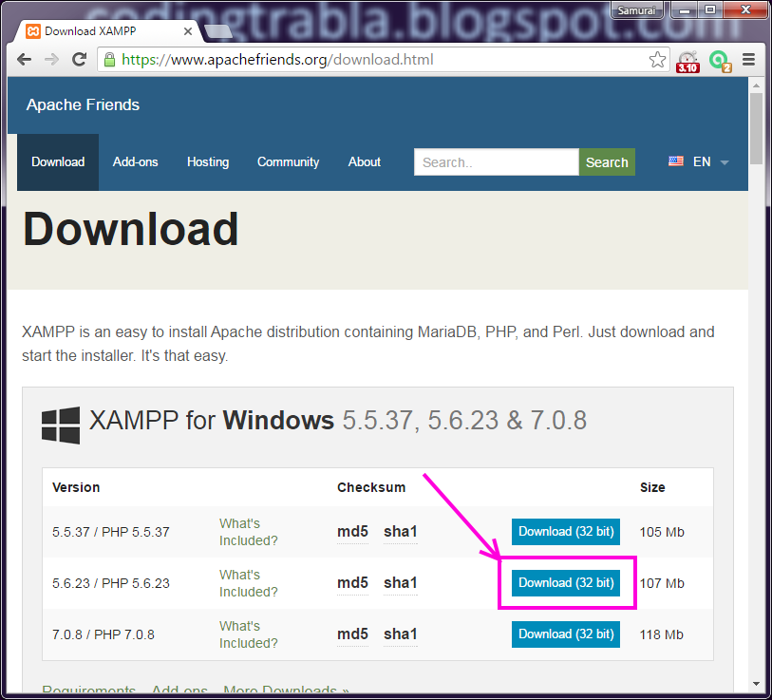
Task: Close the Download XAMPP tab
Action: pos(188,31)
